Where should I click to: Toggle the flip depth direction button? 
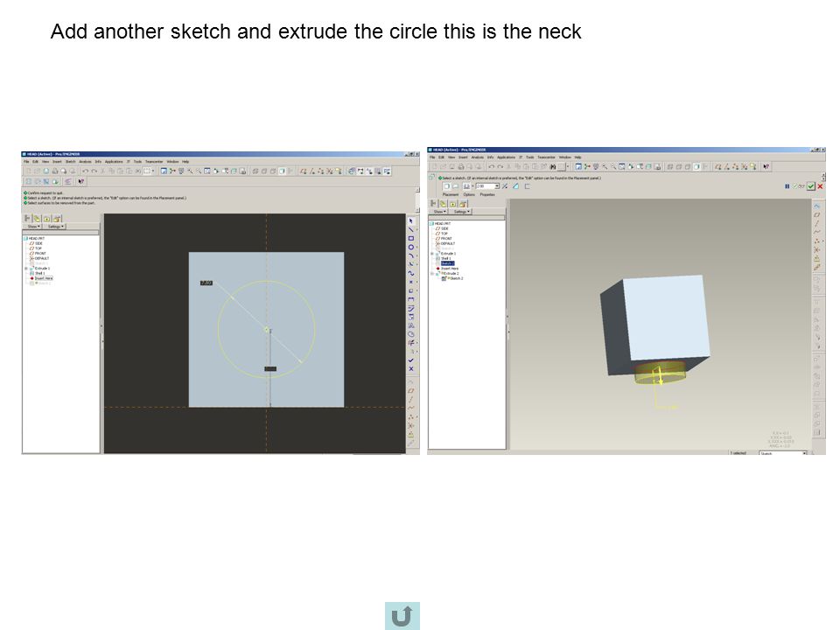(505, 185)
